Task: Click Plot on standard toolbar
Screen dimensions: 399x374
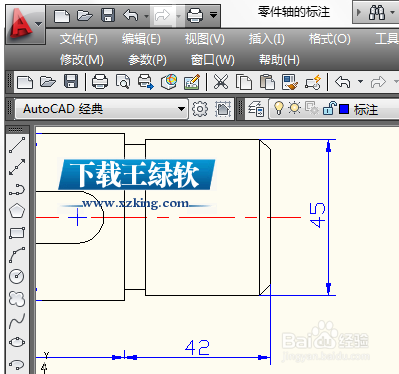Action: pos(100,82)
